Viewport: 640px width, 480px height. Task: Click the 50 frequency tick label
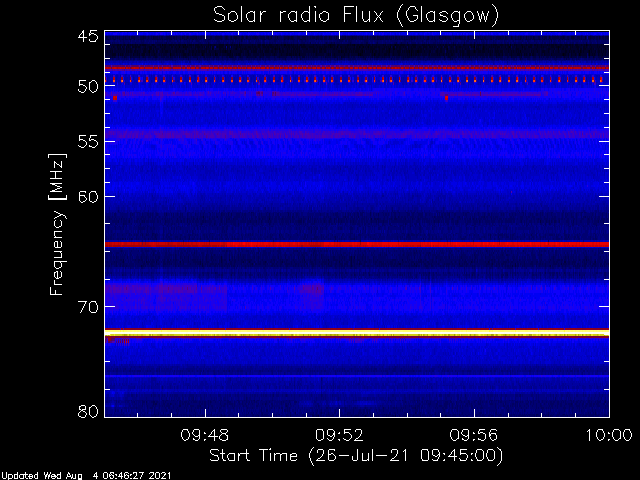(88, 87)
